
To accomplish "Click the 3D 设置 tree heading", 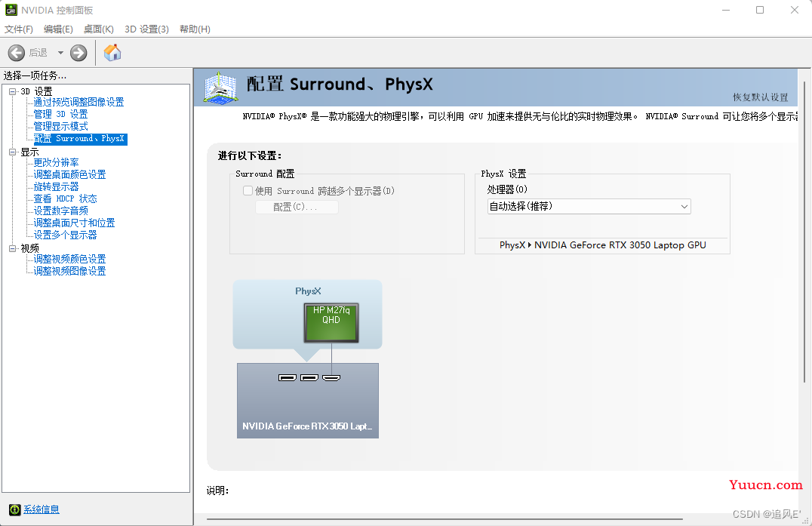I will [x=36, y=91].
